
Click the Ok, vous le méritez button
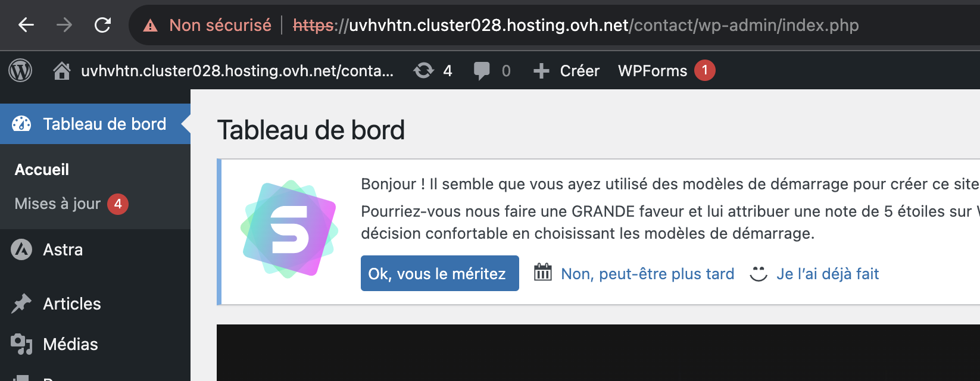(x=440, y=273)
